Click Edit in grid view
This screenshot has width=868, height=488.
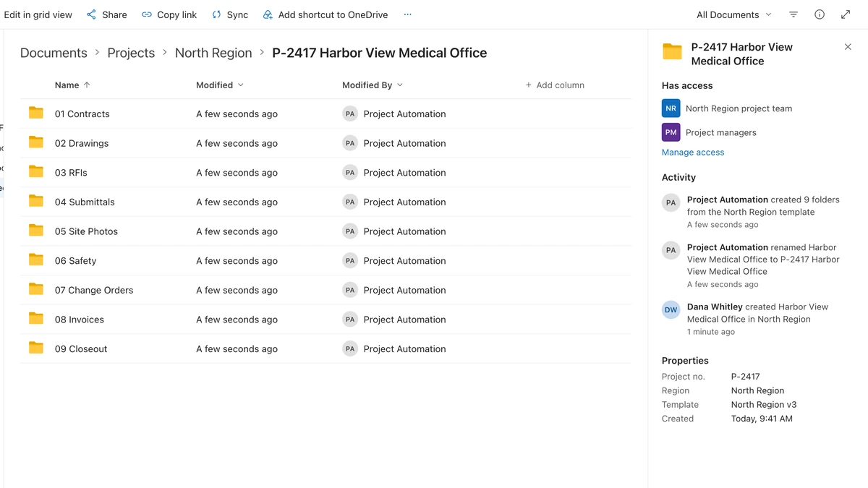38,14
